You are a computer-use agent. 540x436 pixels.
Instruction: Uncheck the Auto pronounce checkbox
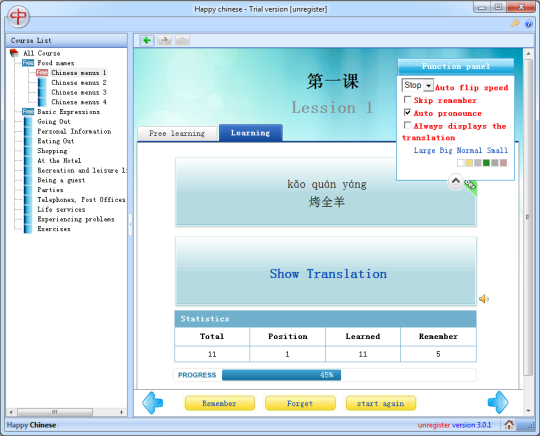pos(407,112)
